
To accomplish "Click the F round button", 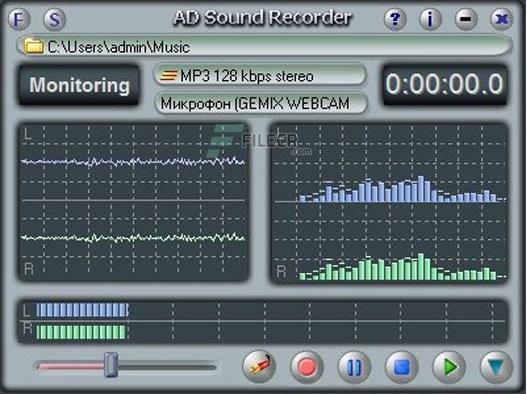I will point(19,19).
